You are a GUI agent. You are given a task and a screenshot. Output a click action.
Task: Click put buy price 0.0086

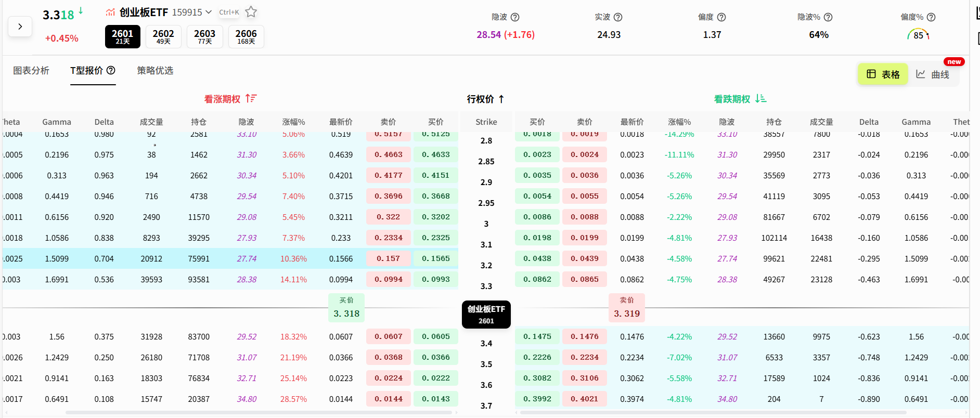(537, 217)
